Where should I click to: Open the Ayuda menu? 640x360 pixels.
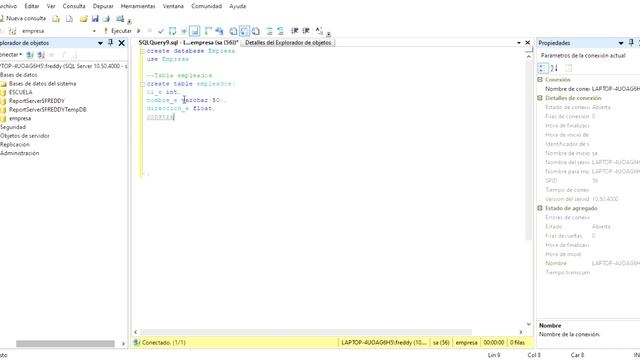pyautogui.click(x=238, y=6)
